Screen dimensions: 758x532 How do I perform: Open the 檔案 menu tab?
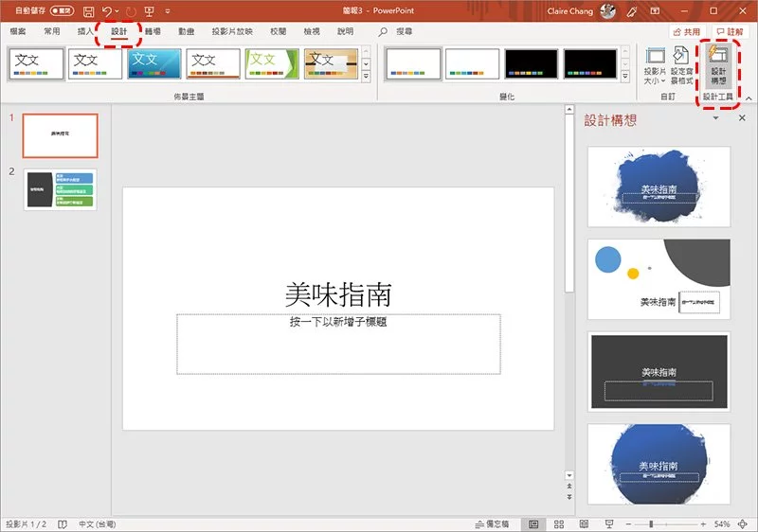pyautogui.click(x=18, y=31)
